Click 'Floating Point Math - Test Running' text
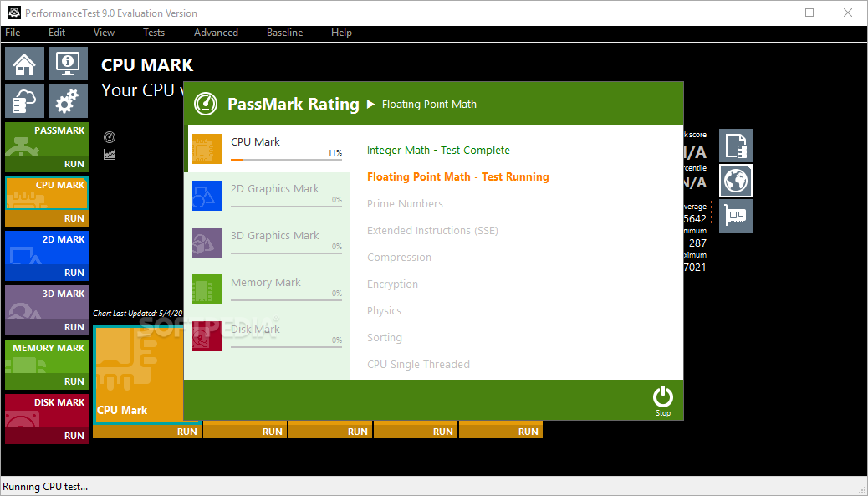Viewport: 868px width, 496px height. point(457,176)
